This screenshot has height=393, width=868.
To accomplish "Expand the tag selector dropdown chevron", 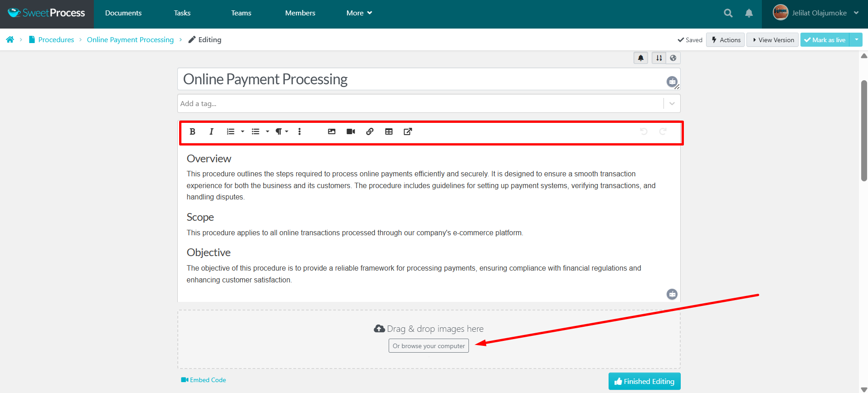I will 672,103.
